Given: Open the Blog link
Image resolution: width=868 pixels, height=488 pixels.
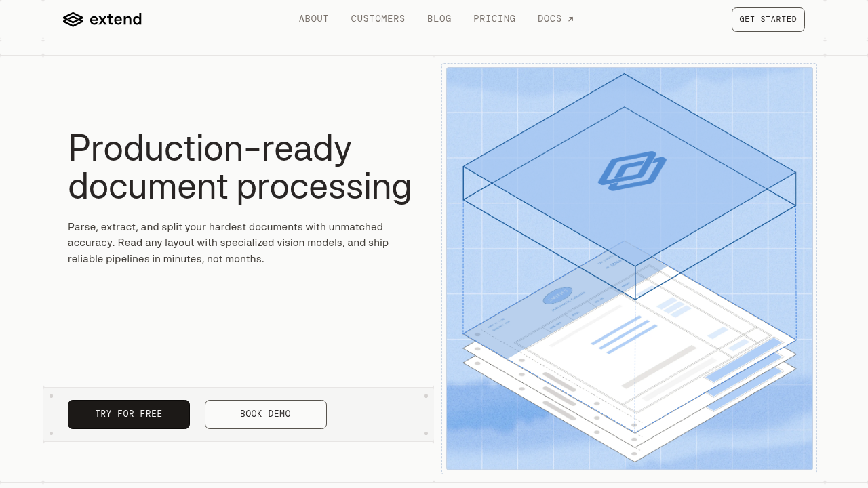Looking at the screenshot, I should 439,19.
